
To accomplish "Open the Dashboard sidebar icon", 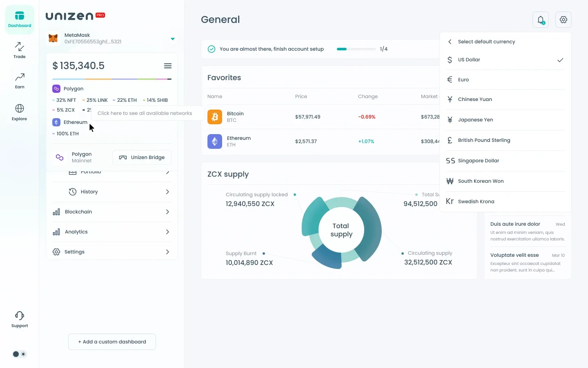I will tap(19, 20).
